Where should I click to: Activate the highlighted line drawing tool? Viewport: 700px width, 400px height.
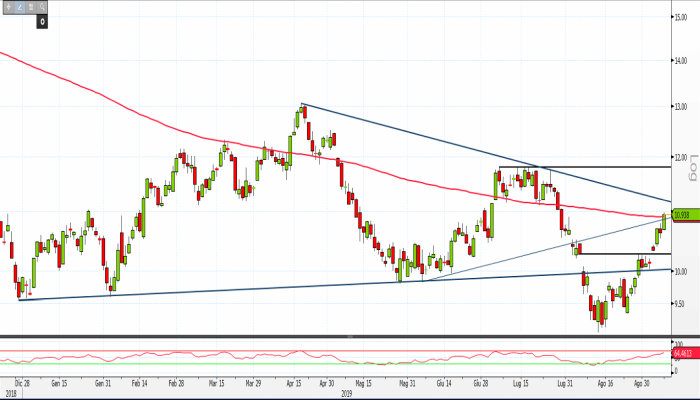pyautogui.click(x=19, y=7)
